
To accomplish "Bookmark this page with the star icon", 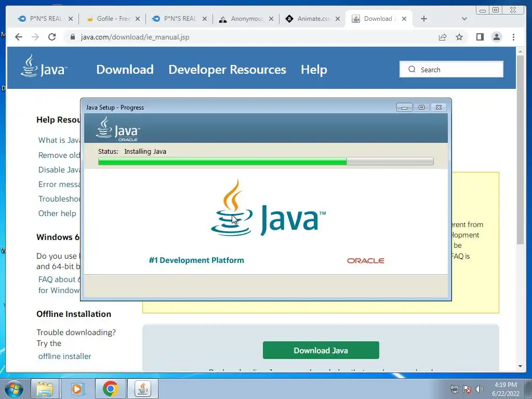I will [x=459, y=37].
